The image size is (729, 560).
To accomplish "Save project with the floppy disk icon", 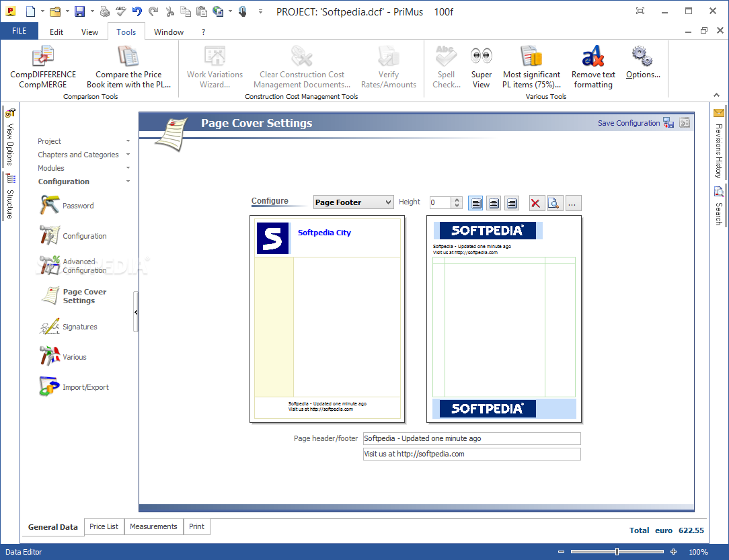I will (80, 11).
